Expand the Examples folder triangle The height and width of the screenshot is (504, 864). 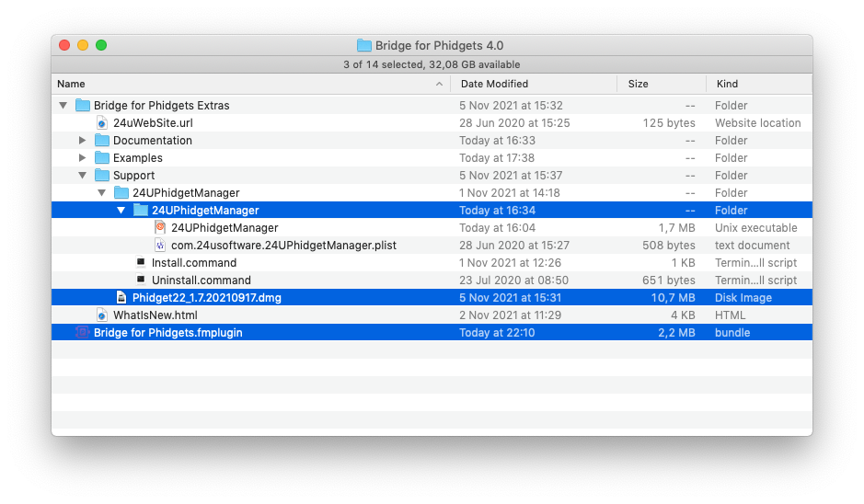pos(82,157)
